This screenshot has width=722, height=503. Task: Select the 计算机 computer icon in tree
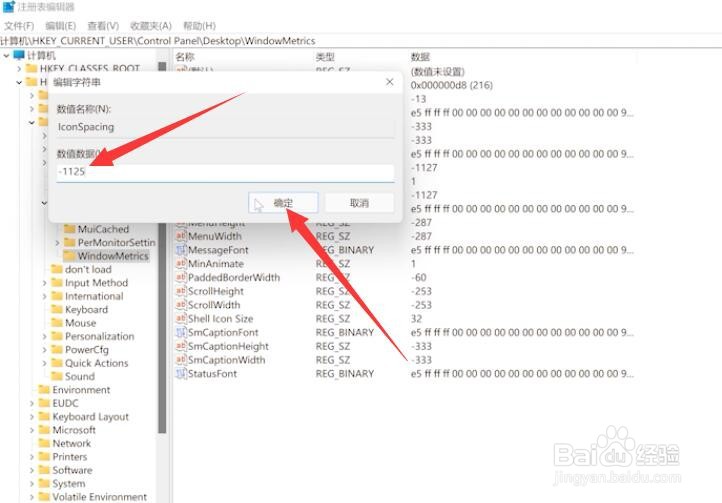coord(19,55)
